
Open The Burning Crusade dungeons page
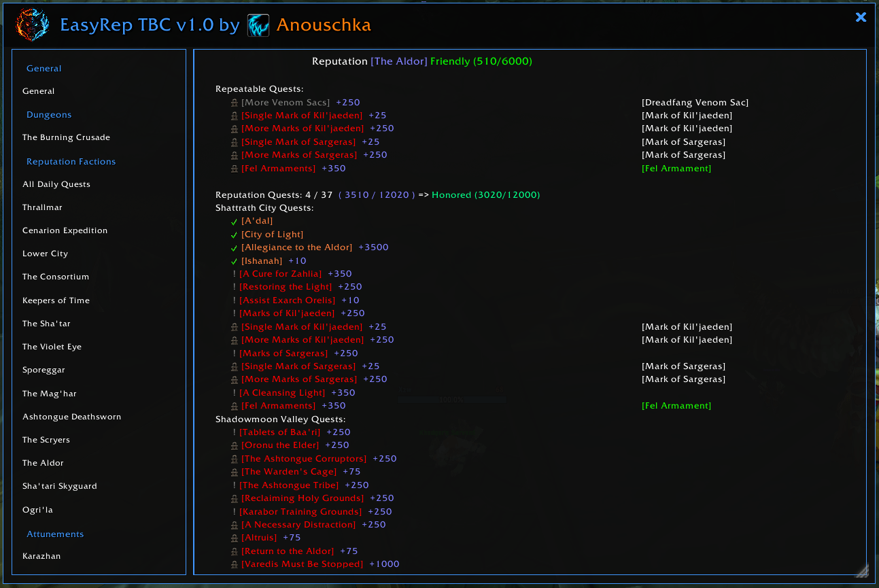[x=66, y=137]
